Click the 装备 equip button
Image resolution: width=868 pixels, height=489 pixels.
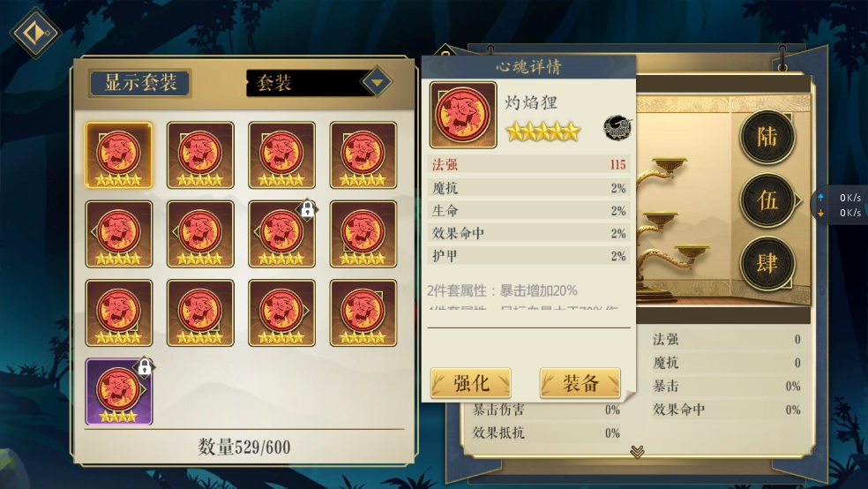click(580, 383)
